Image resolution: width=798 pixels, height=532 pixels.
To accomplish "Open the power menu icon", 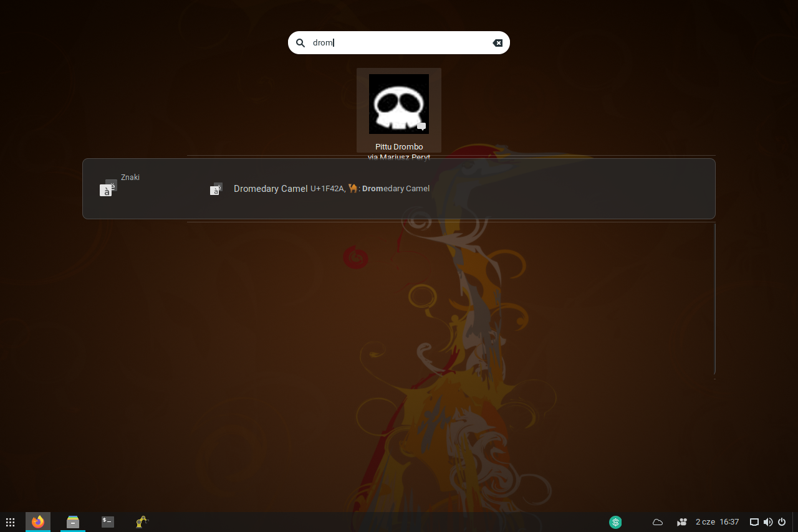I will point(782,522).
